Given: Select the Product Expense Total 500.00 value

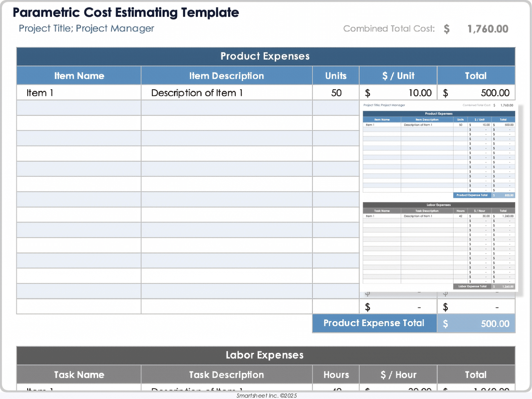Looking at the screenshot, I should tap(476, 323).
